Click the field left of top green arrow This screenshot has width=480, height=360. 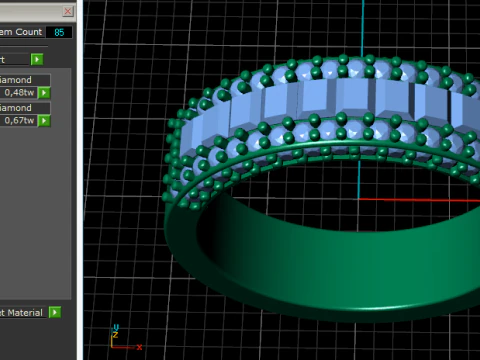15,60
